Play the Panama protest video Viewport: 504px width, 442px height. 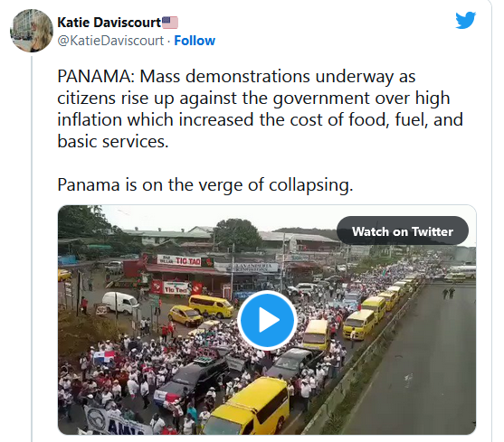coord(267,320)
